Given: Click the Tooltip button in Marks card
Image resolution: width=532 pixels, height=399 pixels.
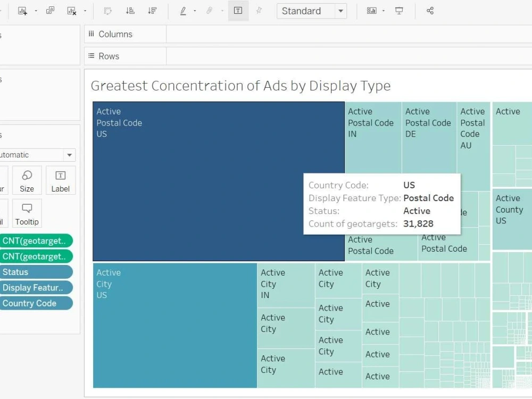Looking at the screenshot, I should (x=27, y=213).
